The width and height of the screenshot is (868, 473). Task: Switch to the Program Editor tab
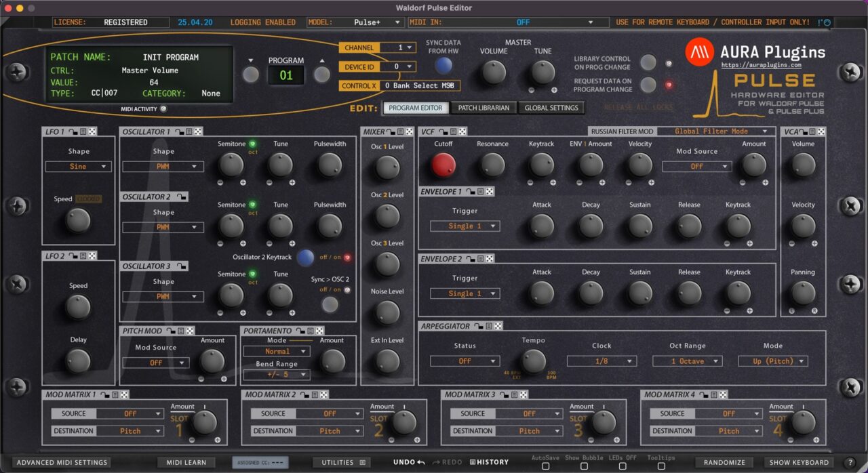coord(416,108)
